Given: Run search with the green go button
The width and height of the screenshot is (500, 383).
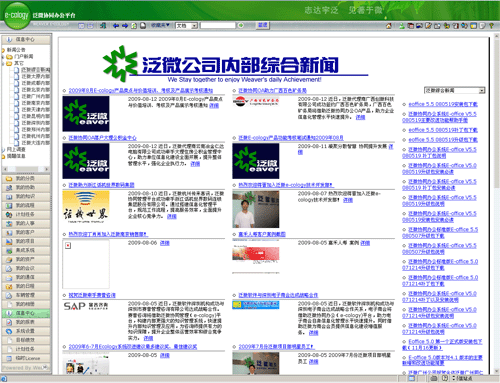Looking at the screenshot, I should coord(241,25).
